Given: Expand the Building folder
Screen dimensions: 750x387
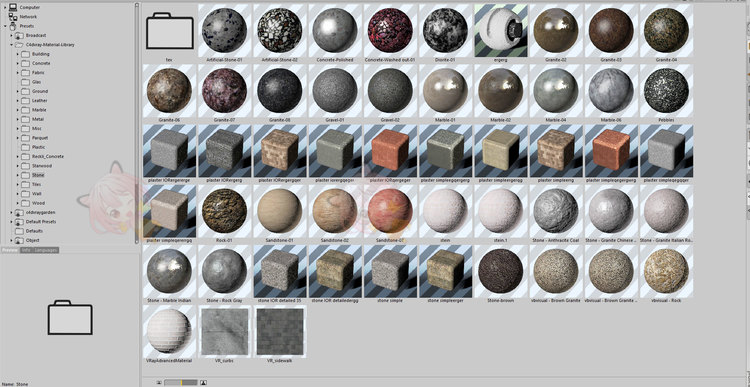Looking at the screenshot, I should pyautogui.click(x=18, y=54).
